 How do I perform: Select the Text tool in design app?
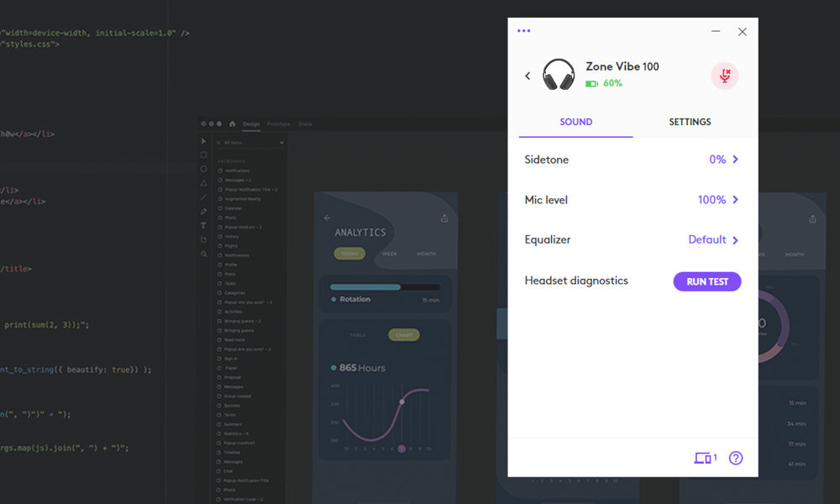click(x=203, y=225)
